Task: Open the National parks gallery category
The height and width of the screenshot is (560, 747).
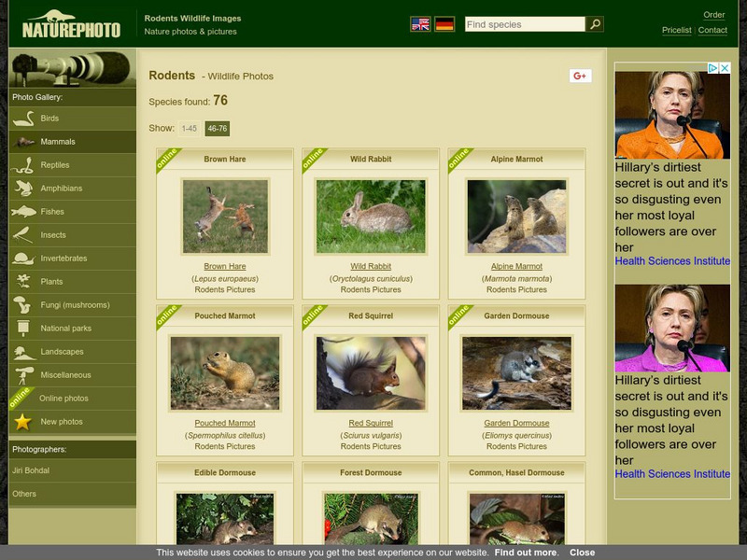Action: tap(66, 329)
